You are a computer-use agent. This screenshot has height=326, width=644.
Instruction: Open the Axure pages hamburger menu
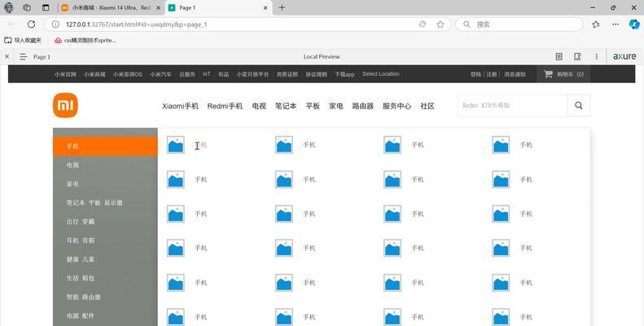(24, 57)
